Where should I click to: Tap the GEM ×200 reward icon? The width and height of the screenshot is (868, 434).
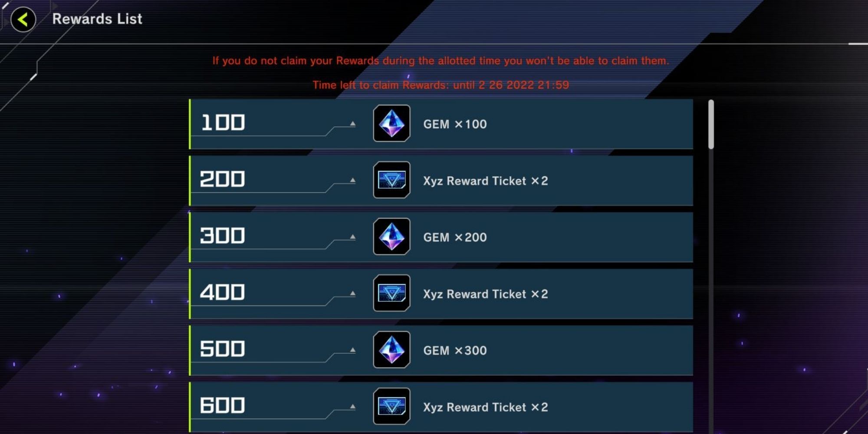[391, 237]
